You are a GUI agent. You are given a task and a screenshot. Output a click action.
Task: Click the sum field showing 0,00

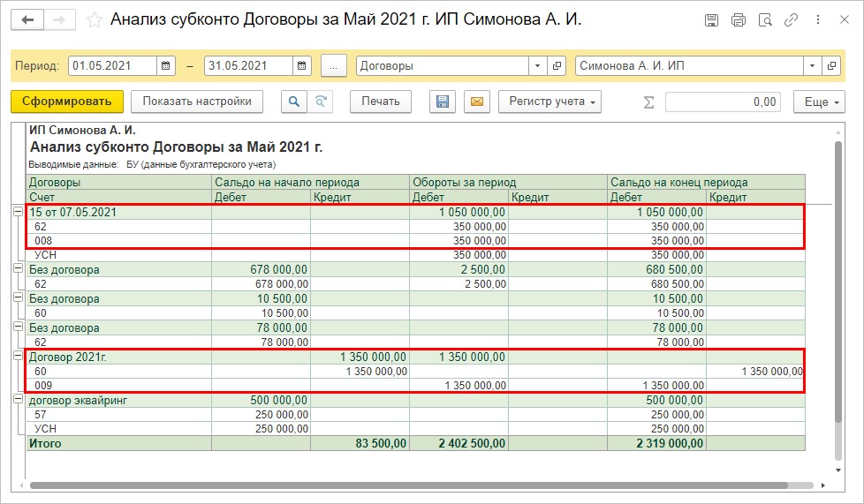click(x=723, y=102)
